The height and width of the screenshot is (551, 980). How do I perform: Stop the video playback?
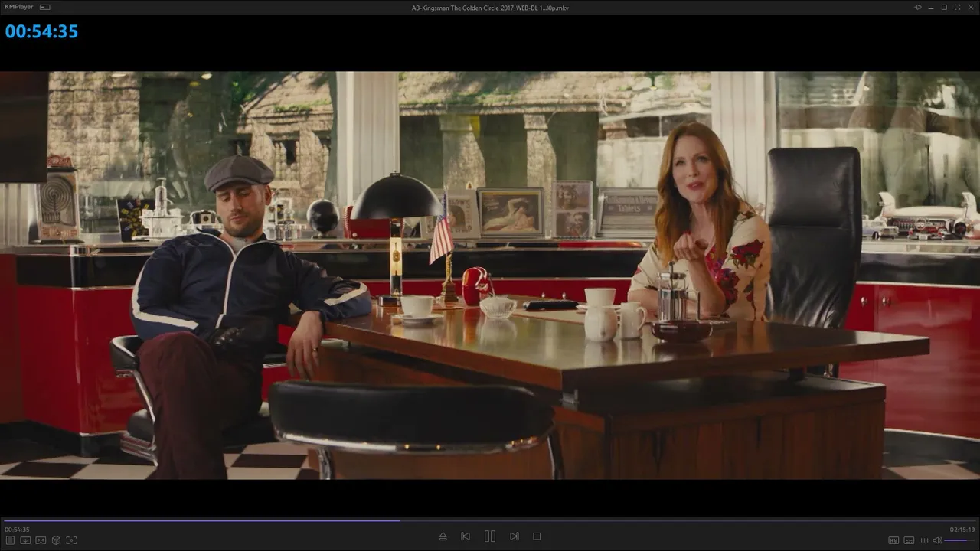537,536
